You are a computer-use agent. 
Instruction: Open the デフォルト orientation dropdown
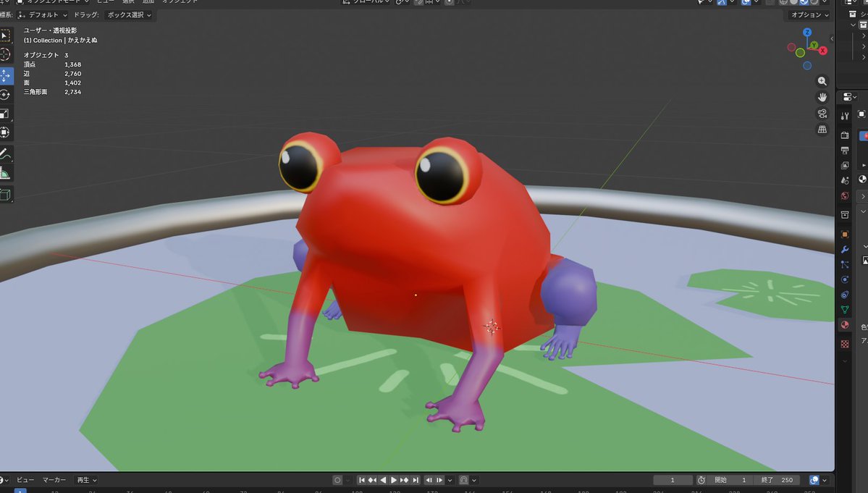(x=42, y=15)
